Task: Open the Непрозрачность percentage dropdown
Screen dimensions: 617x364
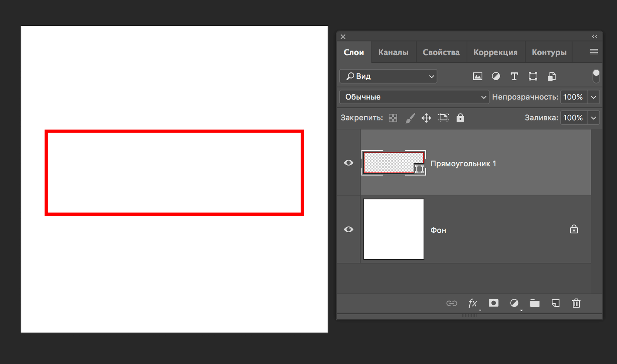Action: pyautogui.click(x=593, y=97)
